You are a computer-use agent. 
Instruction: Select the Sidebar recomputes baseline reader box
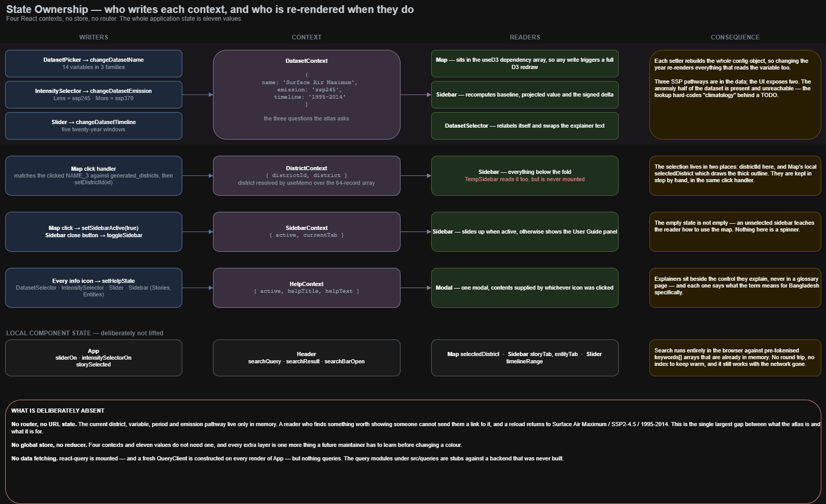click(525, 94)
